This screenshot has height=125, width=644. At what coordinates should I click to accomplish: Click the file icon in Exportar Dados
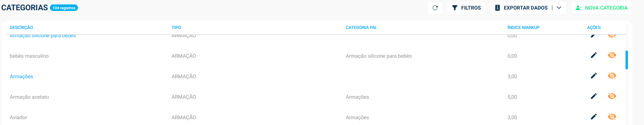coord(498,8)
